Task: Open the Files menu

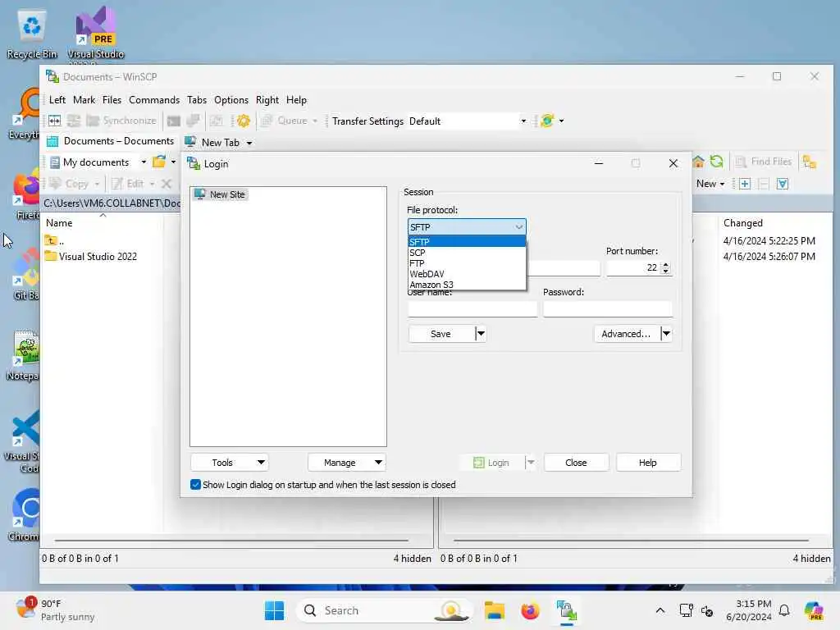Action: tap(112, 100)
